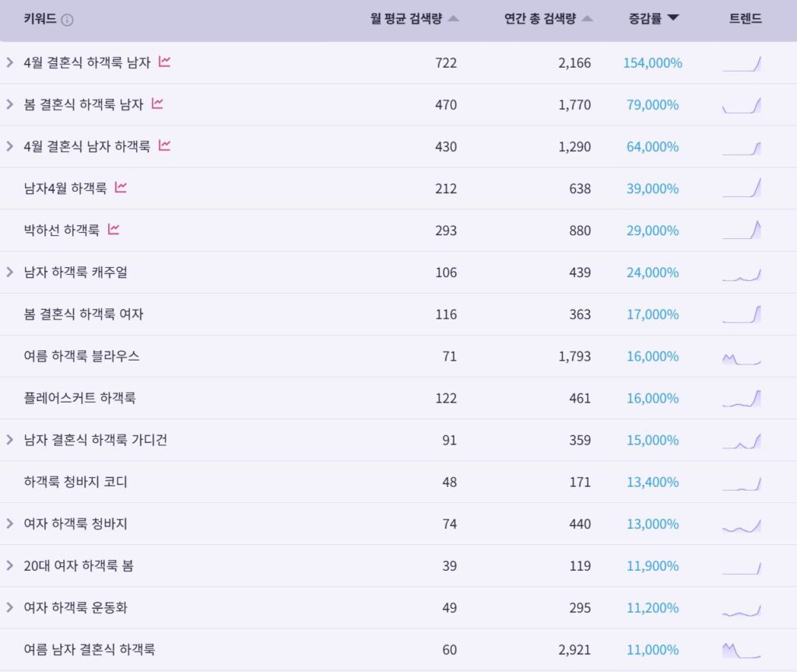The height and width of the screenshot is (672, 797).
Task: Click the trending chart icon beside 박하선 하객룩
Action: click(114, 230)
